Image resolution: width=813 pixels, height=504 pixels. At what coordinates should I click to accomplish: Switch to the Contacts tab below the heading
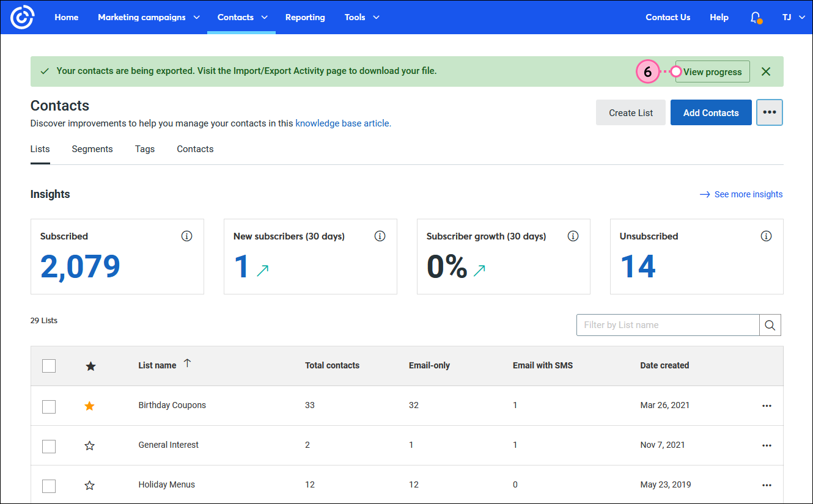coord(195,149)
